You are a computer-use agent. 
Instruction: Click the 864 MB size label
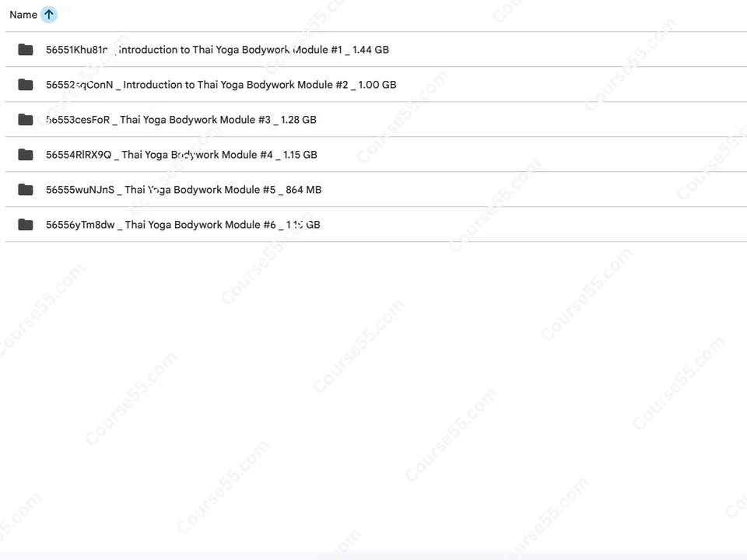point(303,190)
